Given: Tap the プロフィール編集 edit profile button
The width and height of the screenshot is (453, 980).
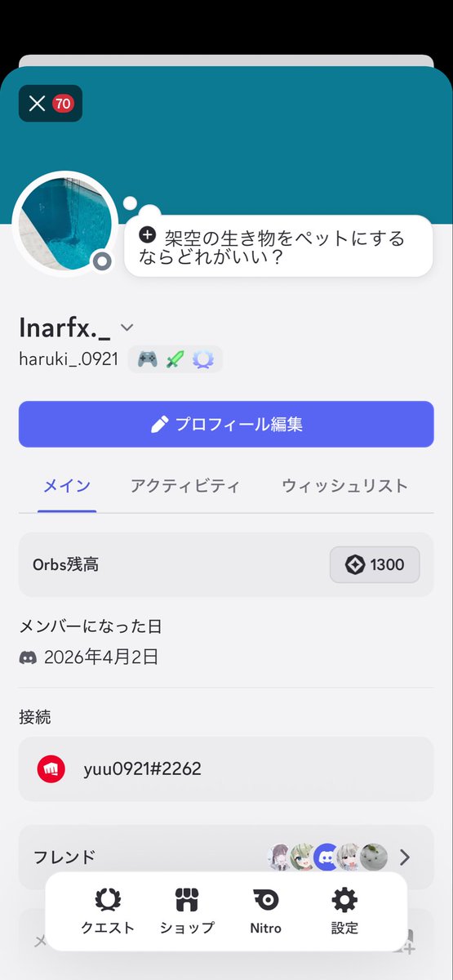Looking at the screenshot, I should pos(226,424).
